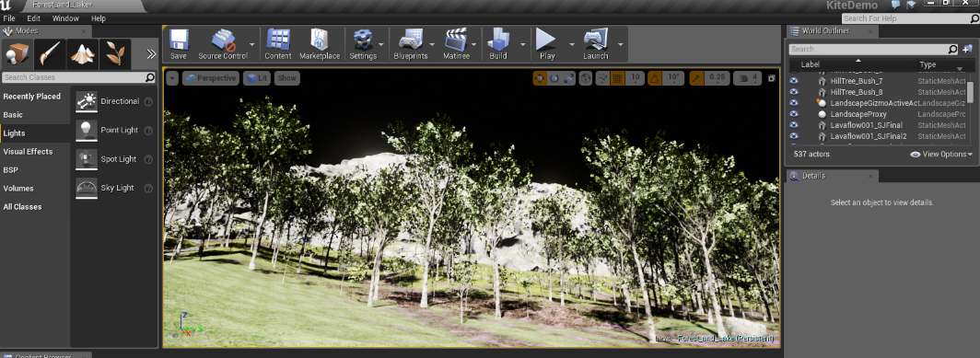
Task: Toggle visibility of Lavaflow001_SJFinal
Action: (x=794, y=125)
